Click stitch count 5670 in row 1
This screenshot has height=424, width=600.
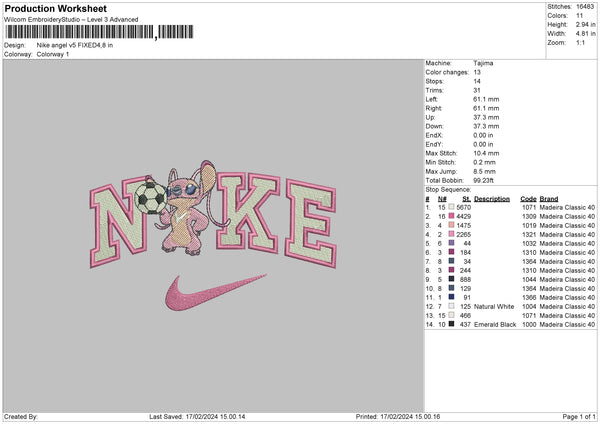(463, 207)
